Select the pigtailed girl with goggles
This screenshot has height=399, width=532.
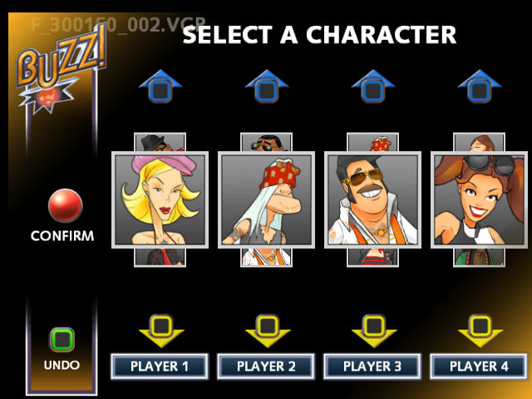pyautogui.click(x=479, y=199)
